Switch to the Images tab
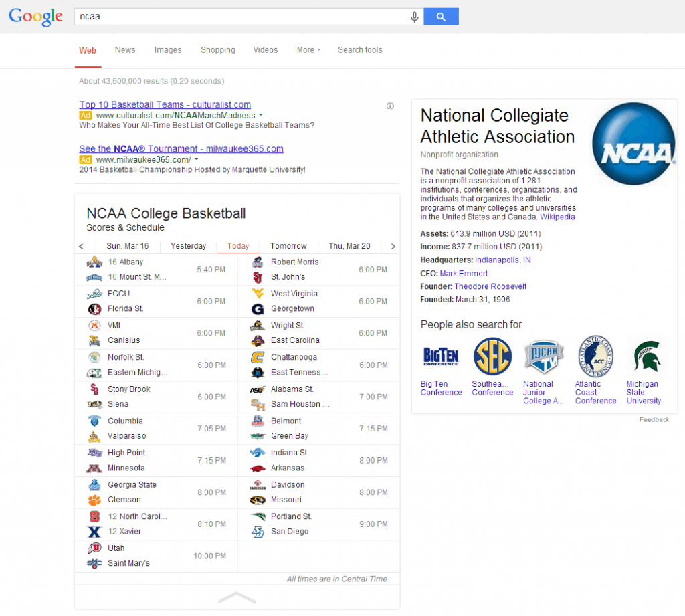The image size is (685, 616). pyautogui.click(x=168, y=49)
